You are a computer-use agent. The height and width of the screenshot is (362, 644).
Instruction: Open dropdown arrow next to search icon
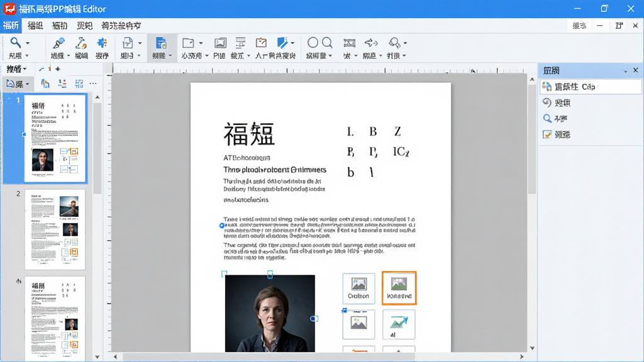pos(28,43)
